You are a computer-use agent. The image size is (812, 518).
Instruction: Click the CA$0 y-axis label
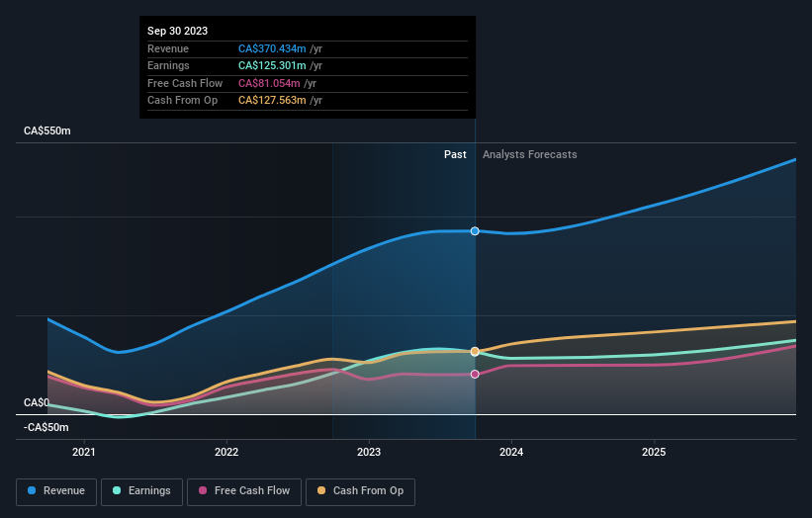click(x=37, y=402)
